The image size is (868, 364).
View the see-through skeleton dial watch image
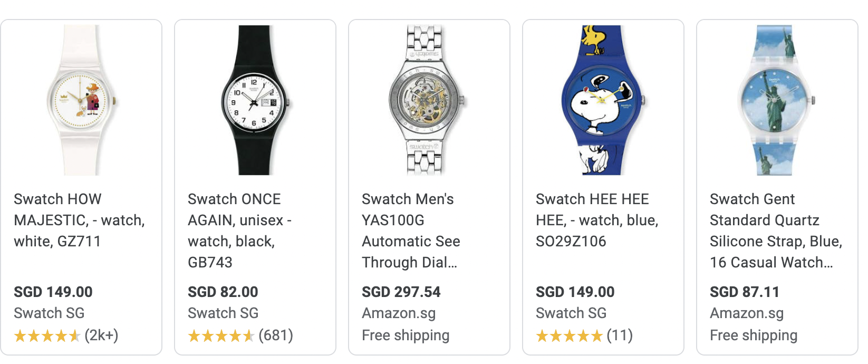point(426,100)
